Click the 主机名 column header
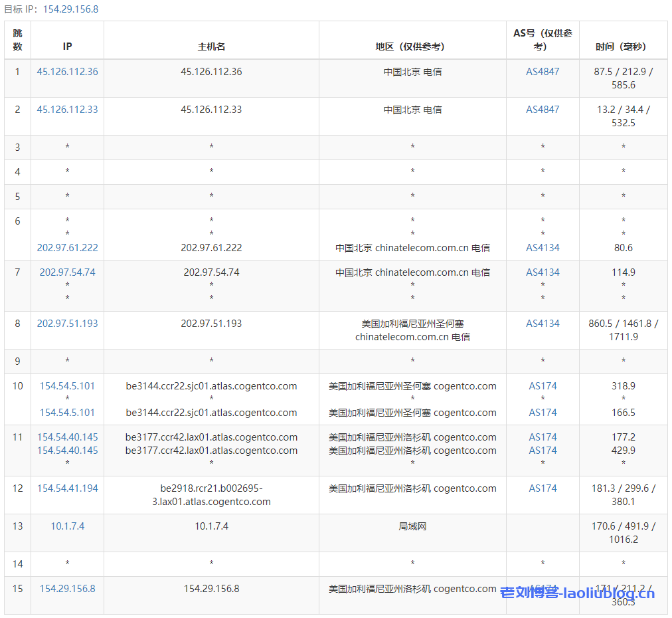Image resolution: width=672 pixels, height=618 pixels. 211,40
